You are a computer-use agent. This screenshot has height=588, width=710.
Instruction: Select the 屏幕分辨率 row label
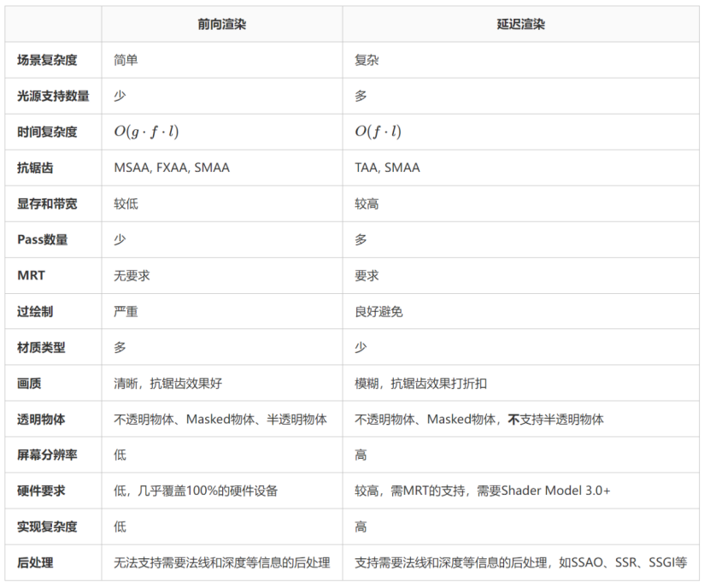point(47,455)
